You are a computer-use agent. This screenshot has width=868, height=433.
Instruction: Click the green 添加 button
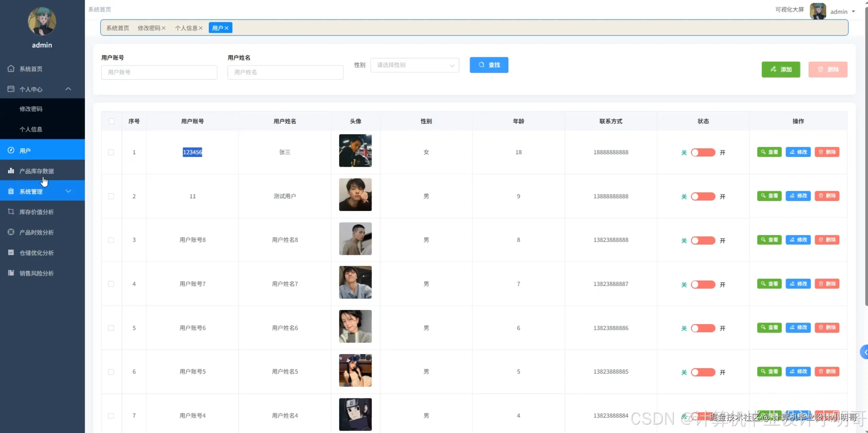tap(781, 70)
